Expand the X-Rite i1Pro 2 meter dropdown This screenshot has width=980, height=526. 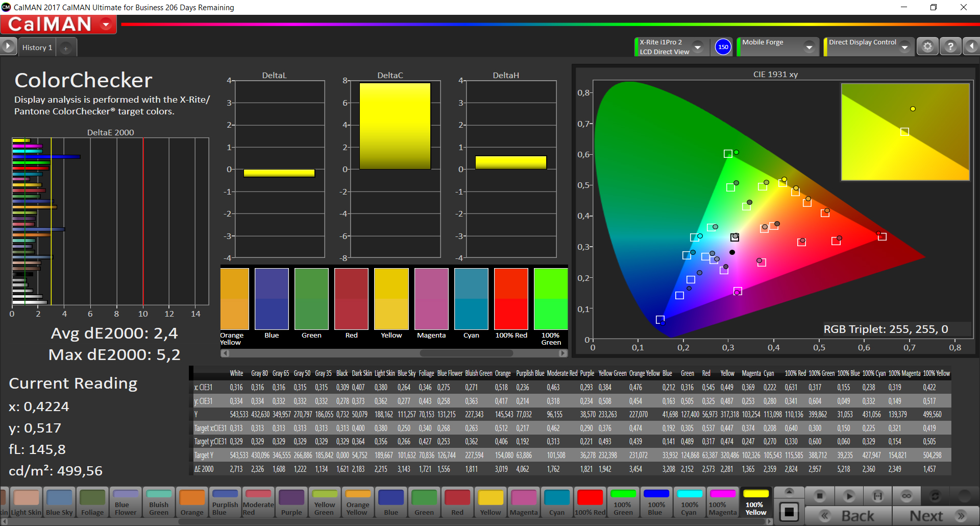click(x=697, y=47)
